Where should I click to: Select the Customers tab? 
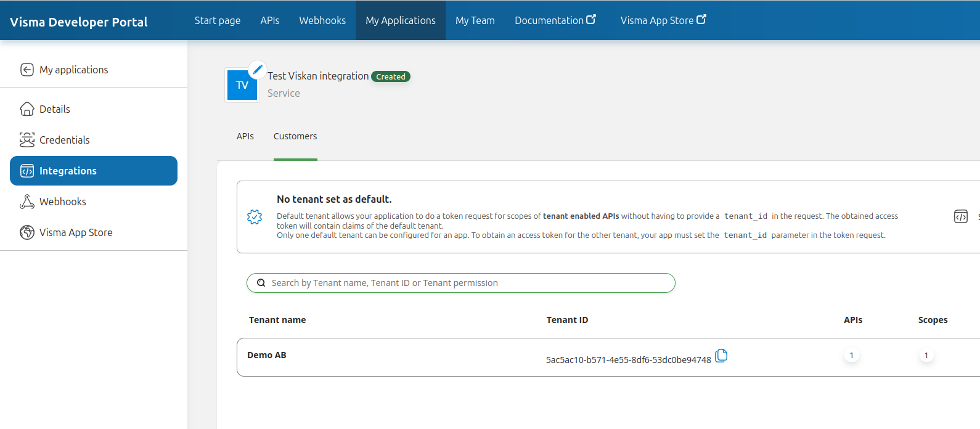tap(295, 136)
